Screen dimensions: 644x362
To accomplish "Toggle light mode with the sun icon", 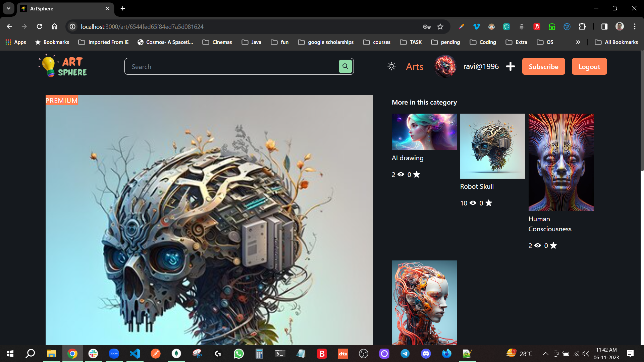I will (391, 66).
